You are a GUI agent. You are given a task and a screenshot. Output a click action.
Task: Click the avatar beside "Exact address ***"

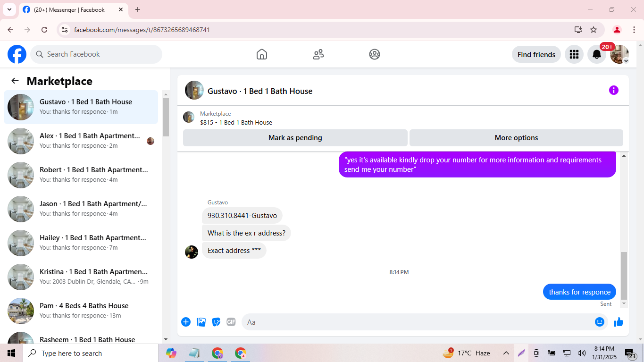(x=192, y=252)
